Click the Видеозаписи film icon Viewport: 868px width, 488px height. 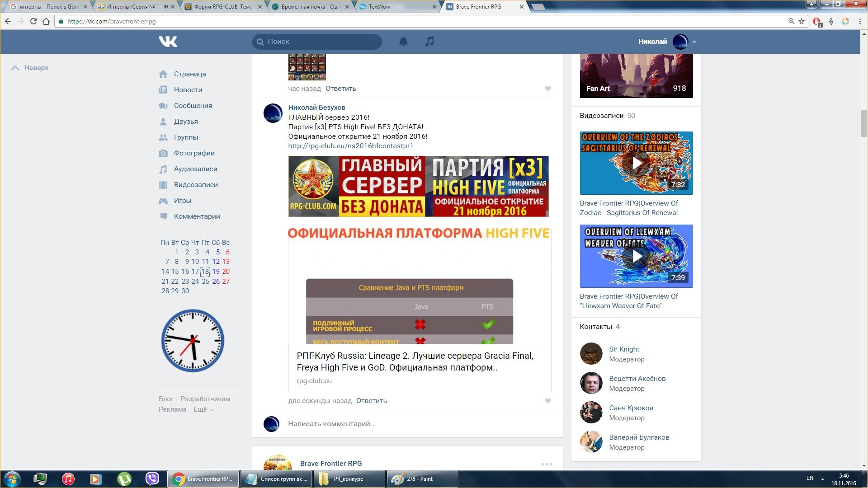pyautogui.click(x=163, y=185)
